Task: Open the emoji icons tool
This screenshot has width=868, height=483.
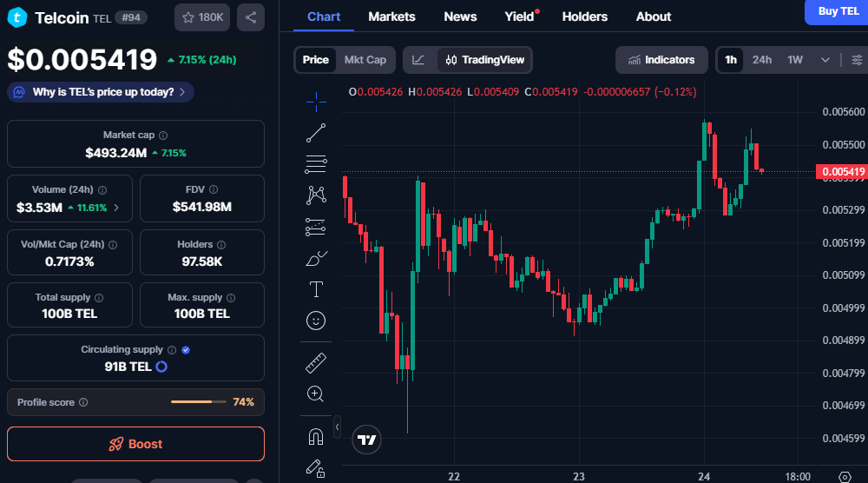Action: [317, 321]
